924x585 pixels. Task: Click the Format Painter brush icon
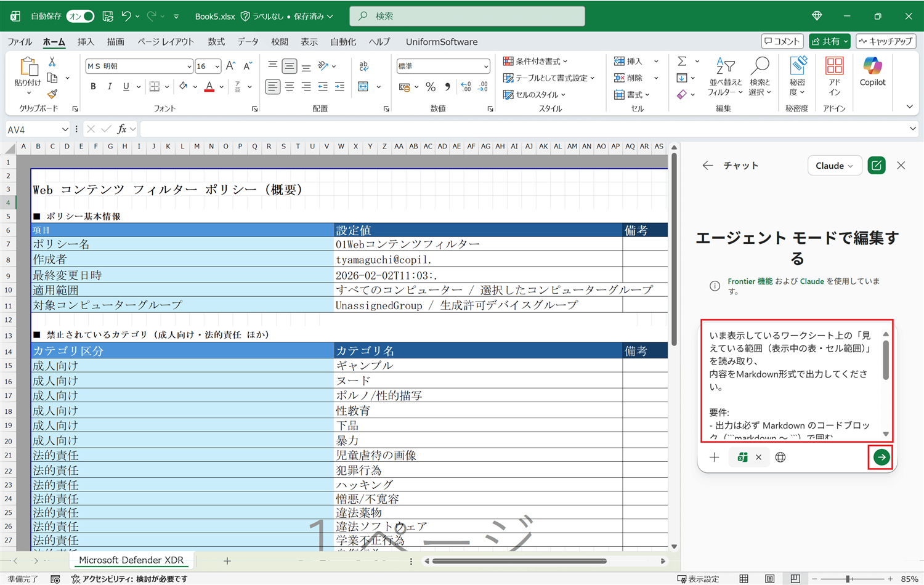tap(52, 94)
